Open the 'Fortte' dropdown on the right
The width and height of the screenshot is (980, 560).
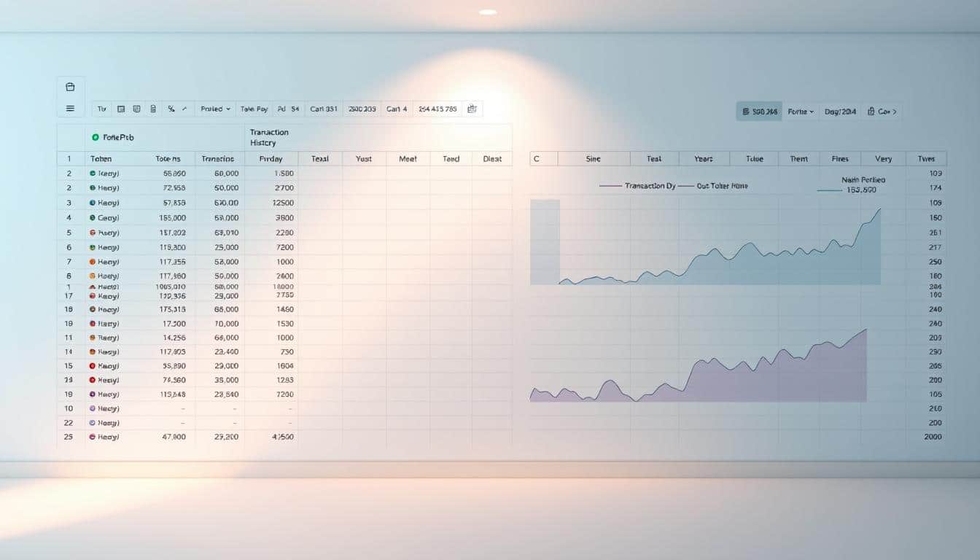[x=801, y=112]
